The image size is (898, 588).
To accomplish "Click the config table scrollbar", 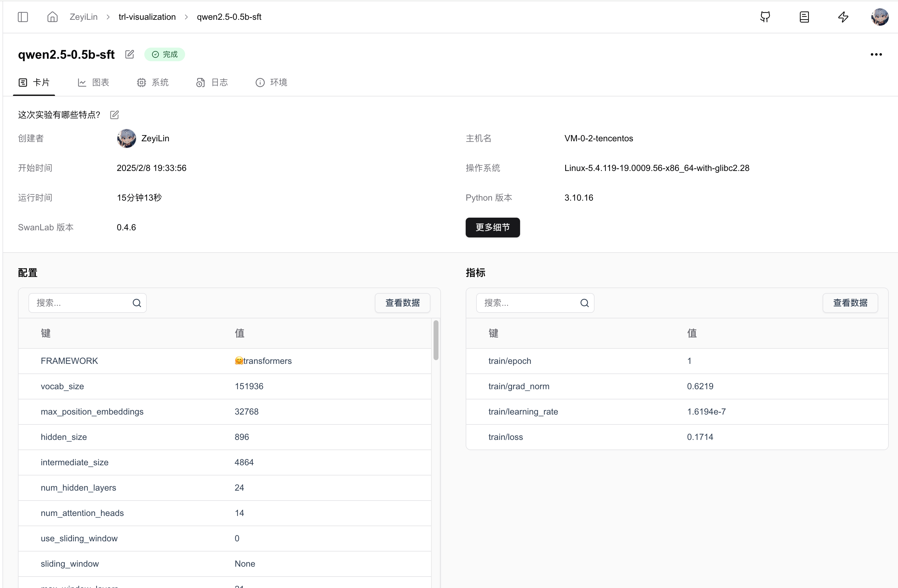I will [x=436, y=340].
